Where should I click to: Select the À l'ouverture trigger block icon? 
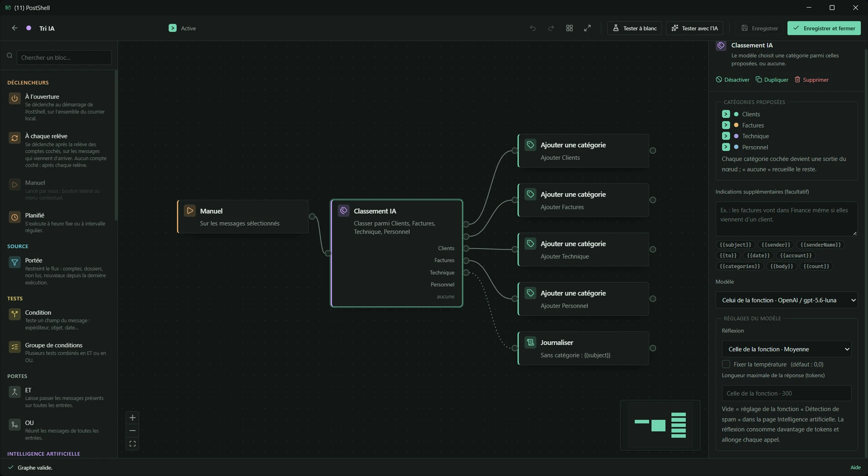coord(14,98)
